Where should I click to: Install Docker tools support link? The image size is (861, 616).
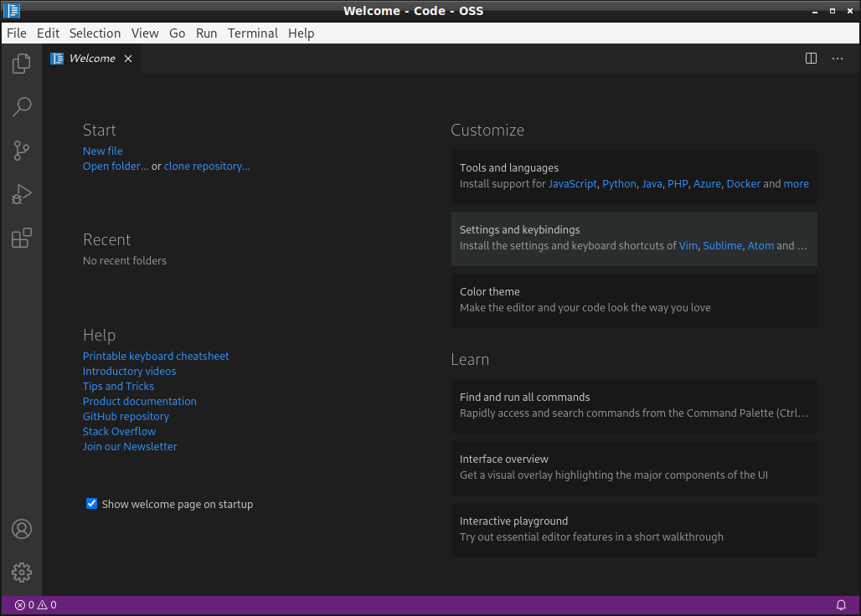click(744, 184)
